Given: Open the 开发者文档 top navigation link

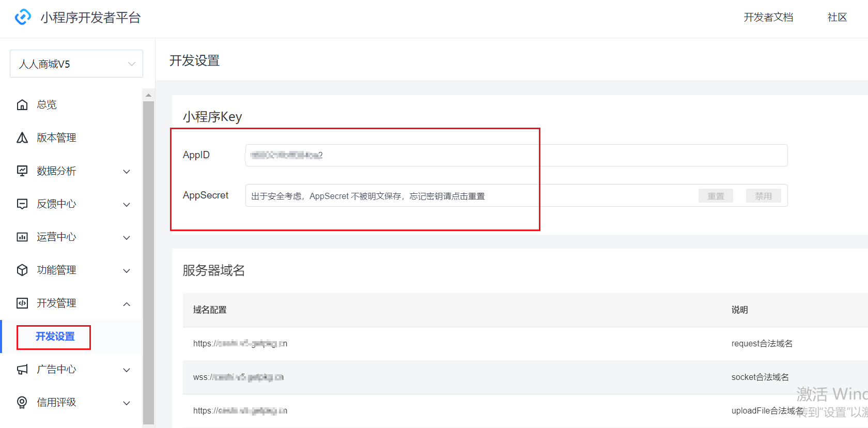Looking at the screenshot, I should coord(768,18).
